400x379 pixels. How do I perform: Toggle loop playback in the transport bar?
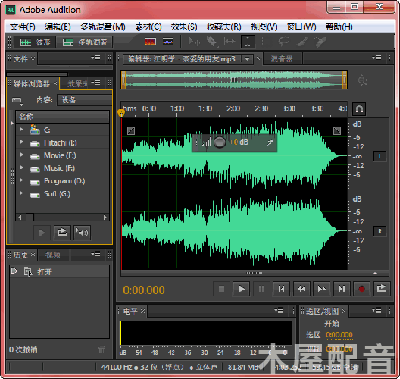tap(382, 289)
